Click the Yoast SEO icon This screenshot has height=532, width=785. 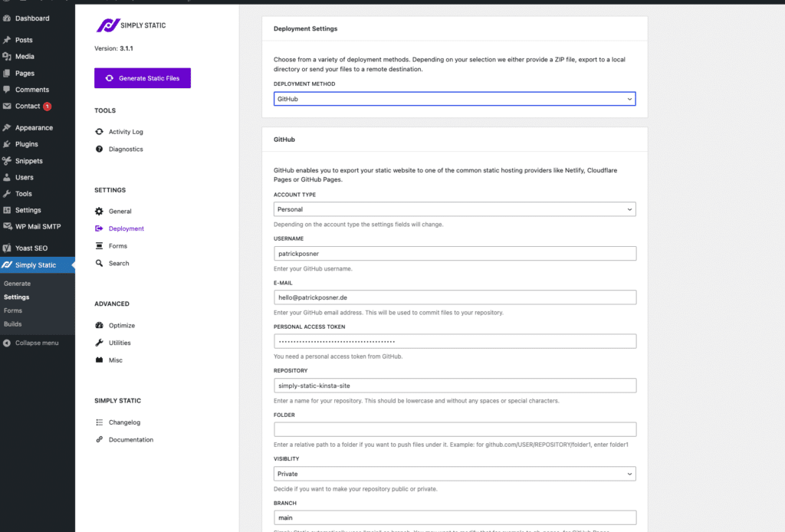[6, 248]
